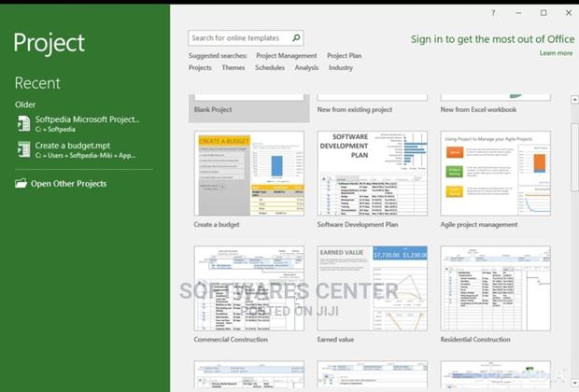Select the Blank Project template
The height and width of the screenshot is (392, 579).
point(249,108)
